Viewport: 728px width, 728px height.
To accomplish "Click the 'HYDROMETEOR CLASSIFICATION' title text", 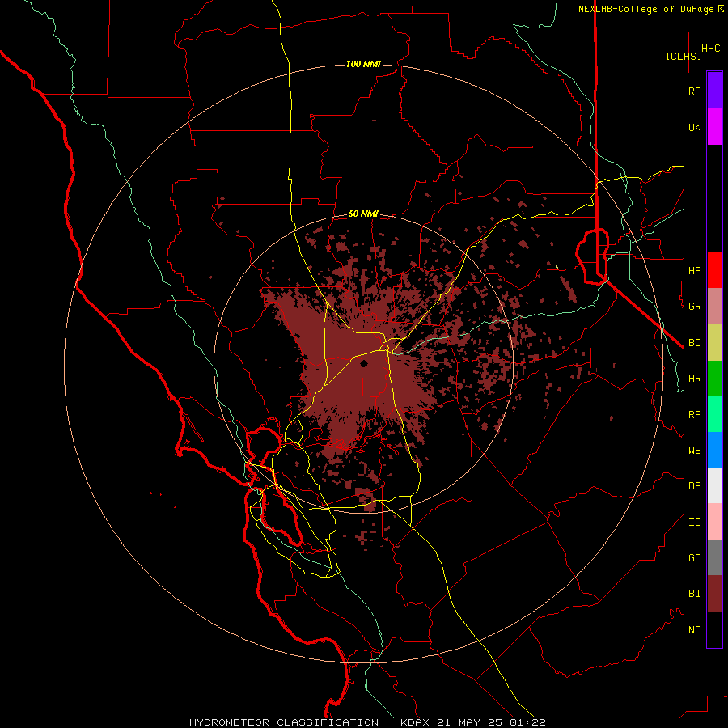I will click(x=284, y=722).
